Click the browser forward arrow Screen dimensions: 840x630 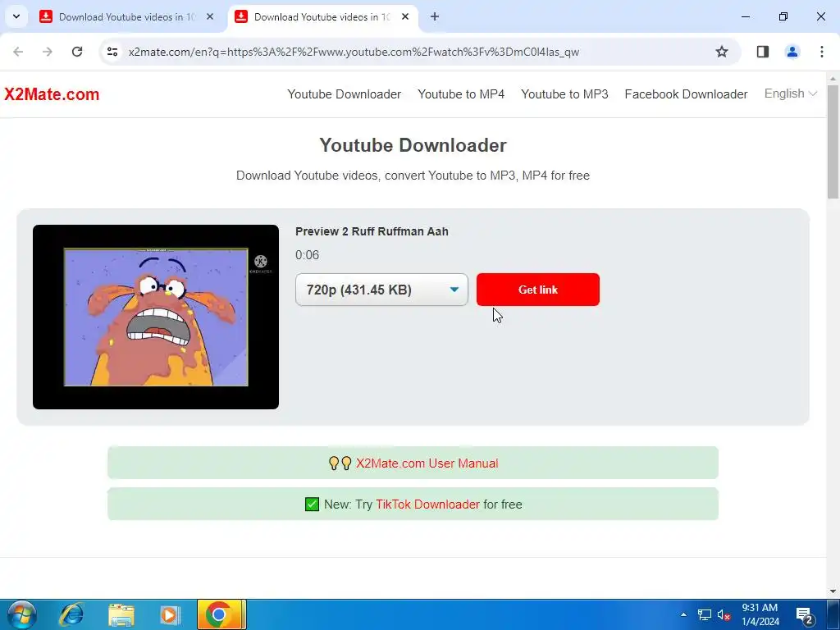click(x=48, y=52)
